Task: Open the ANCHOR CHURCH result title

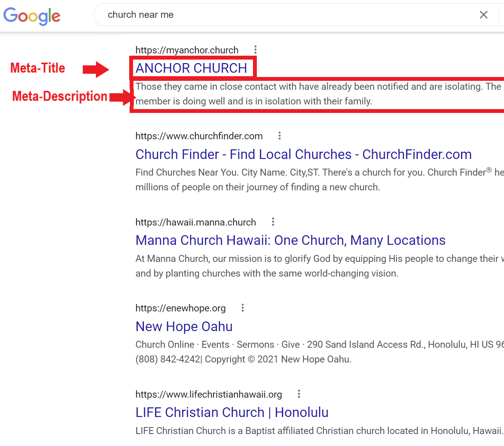Action: (191, 68)
